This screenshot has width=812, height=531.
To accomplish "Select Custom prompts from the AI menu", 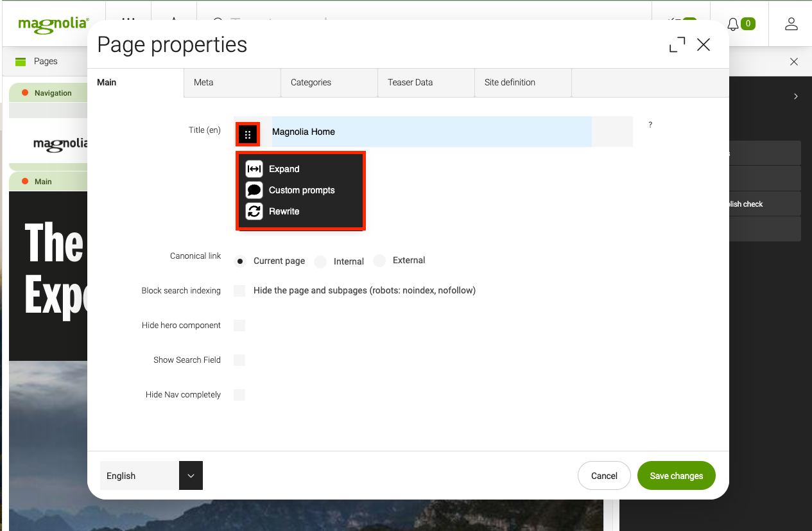I will point(302,190).
